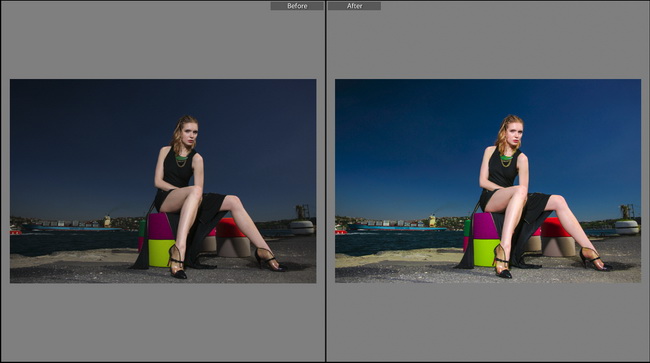Click the Before label
Screen dimensions: 650x363
[x=297, y=6]
